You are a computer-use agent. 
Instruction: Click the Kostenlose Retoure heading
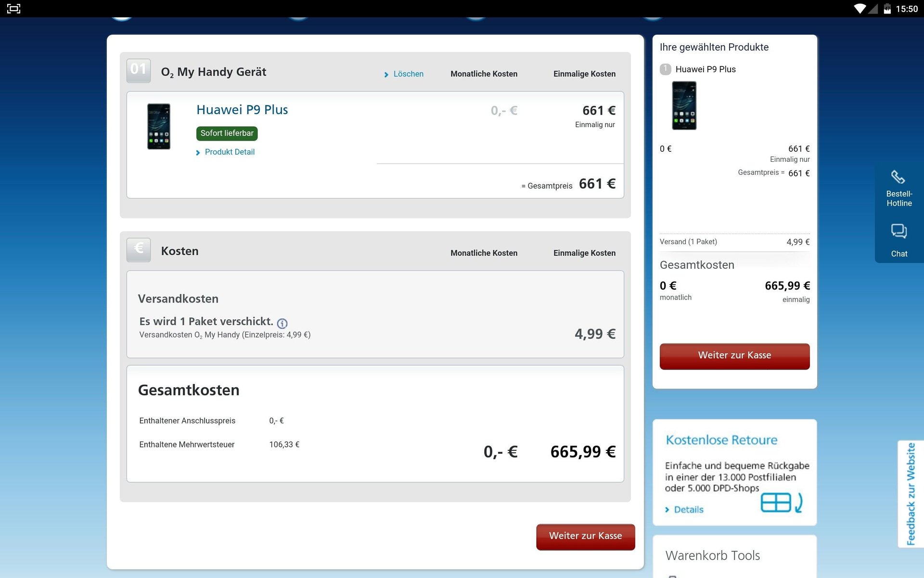[721, 440]
